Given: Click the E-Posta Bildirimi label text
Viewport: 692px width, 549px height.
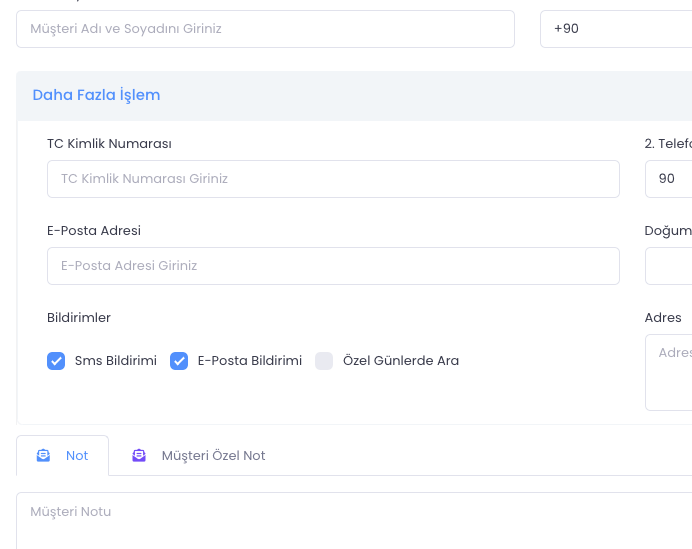Looking at the screenshot, I should point(249,361).
